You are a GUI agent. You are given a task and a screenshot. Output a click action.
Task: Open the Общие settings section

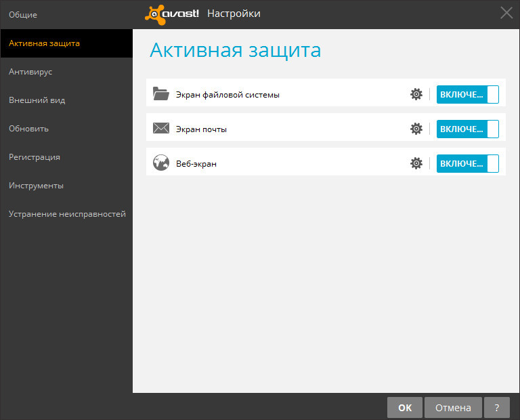pyautogui.click(x=23, y=14)
